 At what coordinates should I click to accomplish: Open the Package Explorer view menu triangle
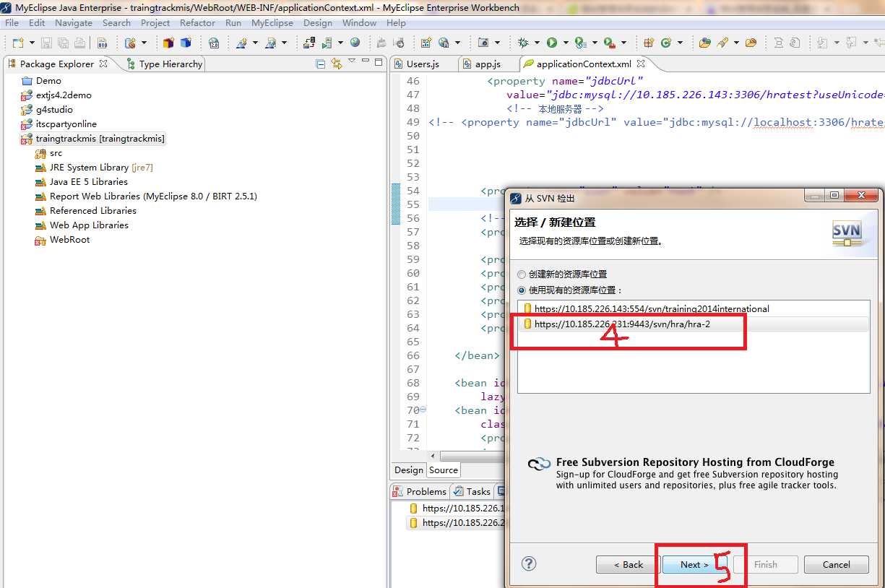352,62
